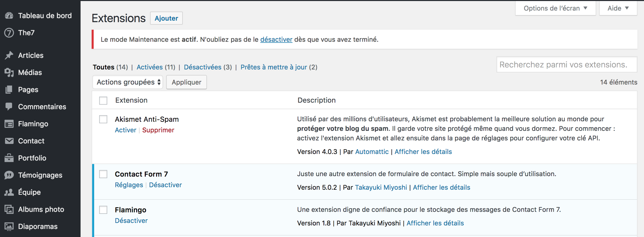Expand the Aide help panel
This screenshot has height=237, width=644.
tap(618, 8)
